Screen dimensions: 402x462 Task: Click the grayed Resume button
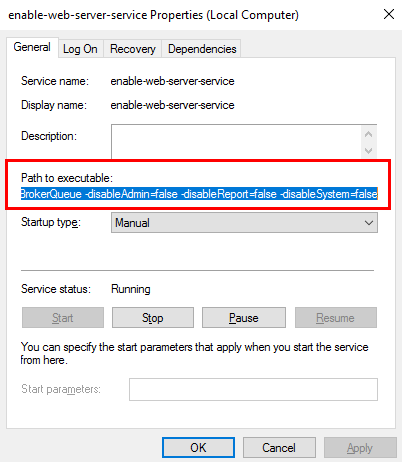click(336, 318)
